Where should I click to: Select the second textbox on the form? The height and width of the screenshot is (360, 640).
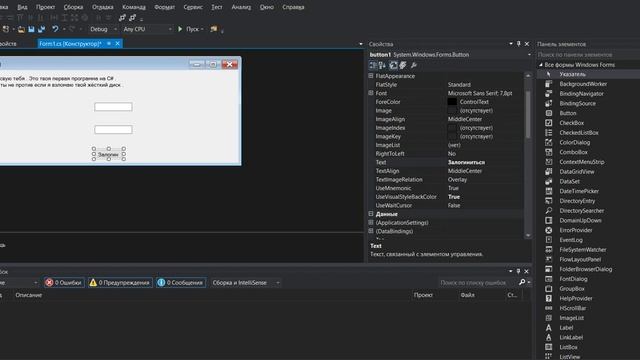[113, 130]
